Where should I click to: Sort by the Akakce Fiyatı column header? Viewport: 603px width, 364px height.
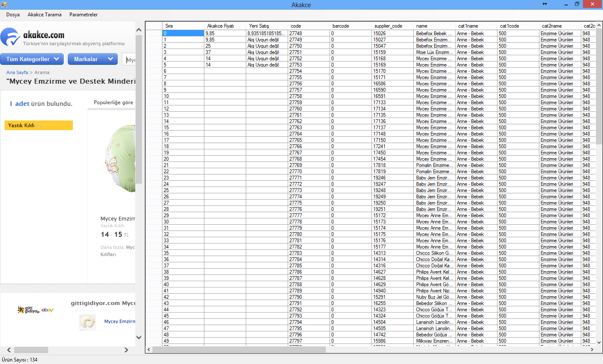(x=225, y=26)
